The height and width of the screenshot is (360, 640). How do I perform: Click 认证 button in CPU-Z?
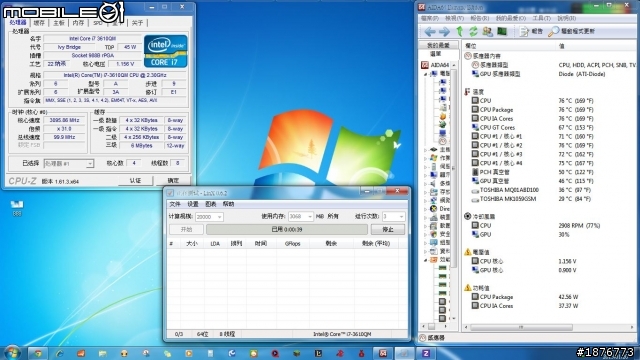point(135,180)
